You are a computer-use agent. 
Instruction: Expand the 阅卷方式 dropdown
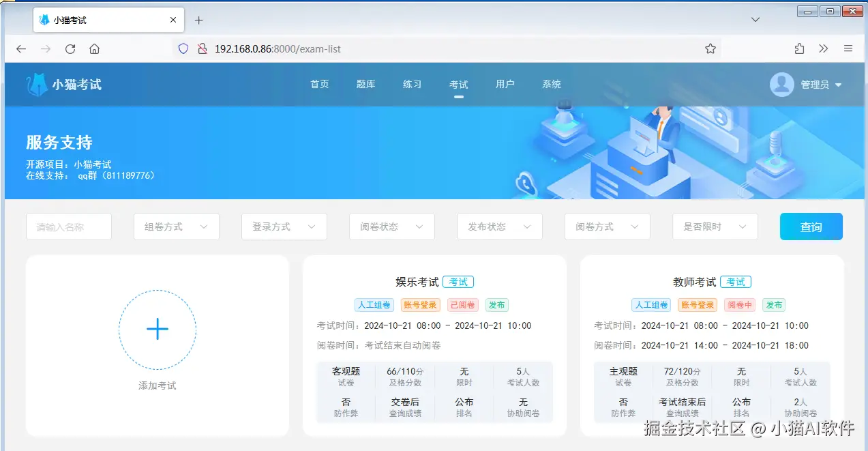click(x=608, y=227)
